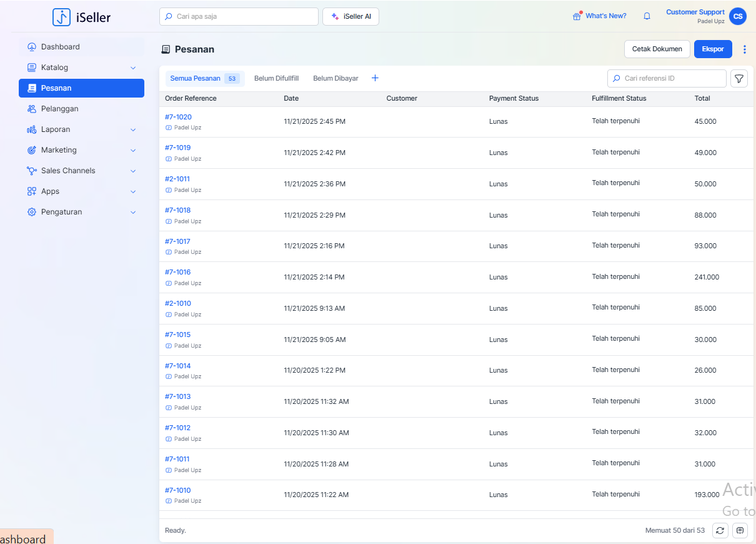Go to Dashboard in sidebar
The width and height of the screenshot is (756, 544).
[60, 47]
